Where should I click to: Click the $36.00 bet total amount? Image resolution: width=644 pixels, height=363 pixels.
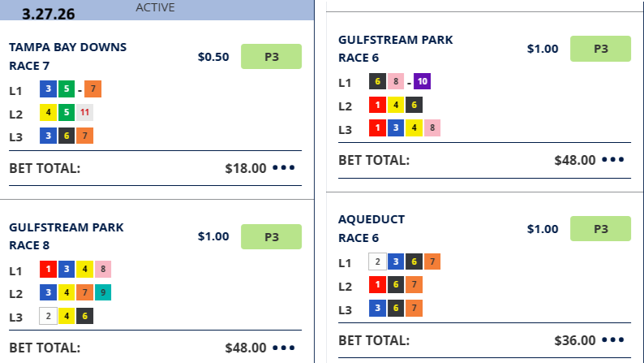[x=575, y=340]
